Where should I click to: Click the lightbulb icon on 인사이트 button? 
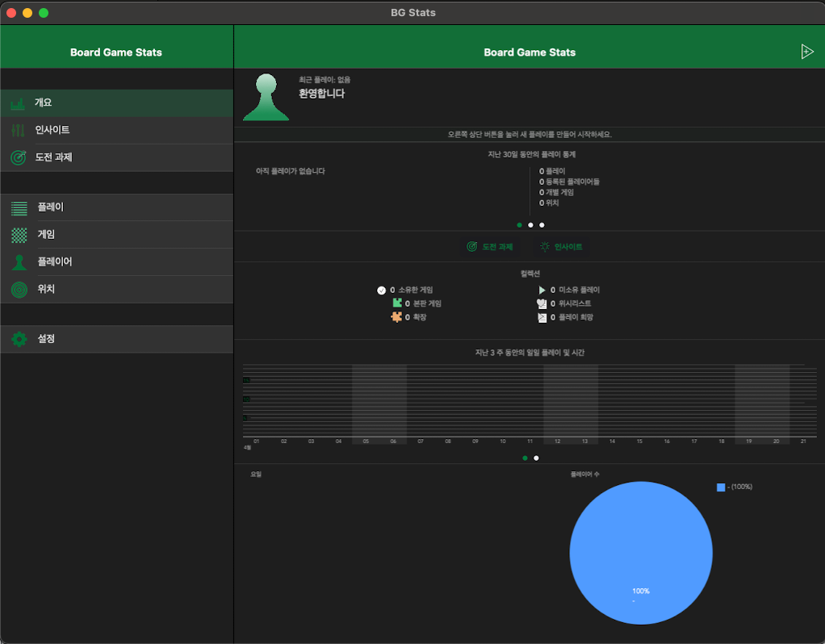pyautogui.click(x=545, y=246)
